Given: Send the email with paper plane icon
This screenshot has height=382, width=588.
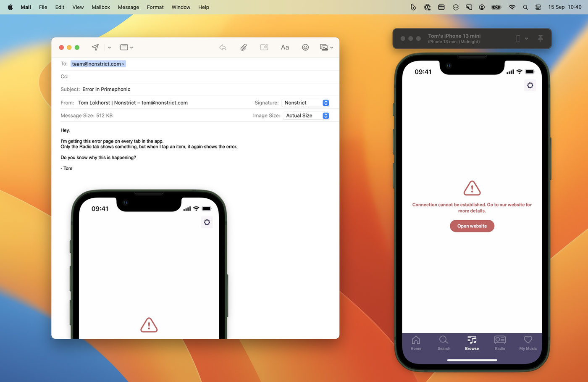Looking at the screenshot, I should tap(95, 47).
